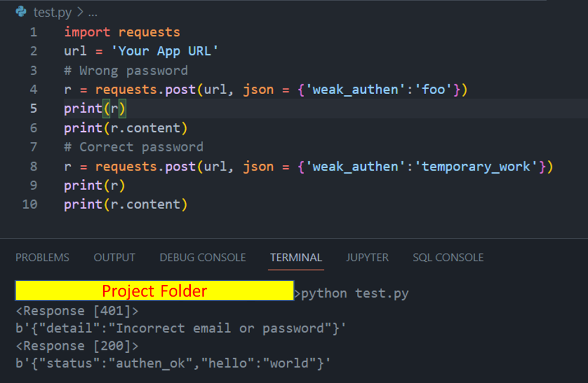Click the Python logo in the breadcrumb bar
The height and width of the screenshot is (383, 588).
click(21, 12)
